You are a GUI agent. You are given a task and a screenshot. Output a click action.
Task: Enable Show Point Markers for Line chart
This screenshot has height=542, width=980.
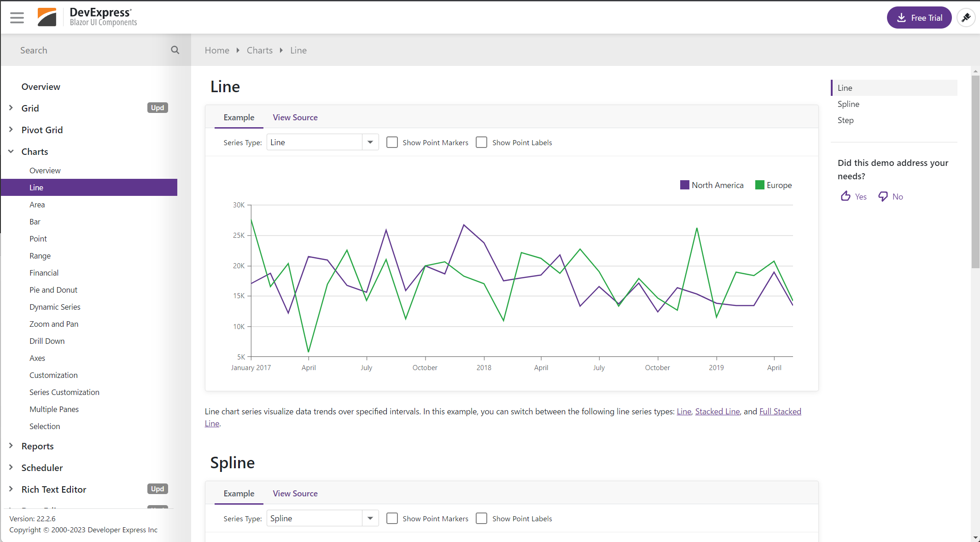392,142
